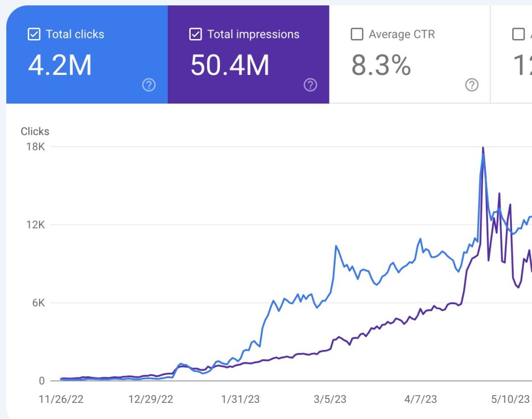532x419 pixels.
Task: Click the 3/5/23 date axis label
Action: [x=330, y=399]
